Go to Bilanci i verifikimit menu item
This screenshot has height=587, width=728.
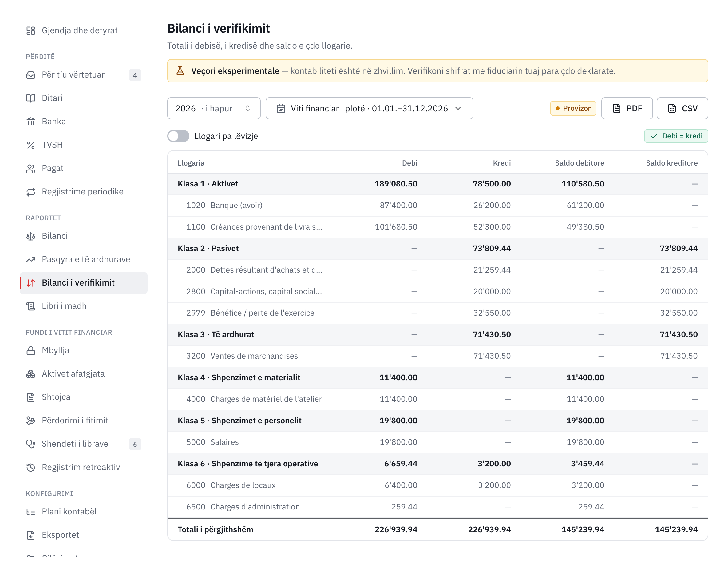coord(84,283)
